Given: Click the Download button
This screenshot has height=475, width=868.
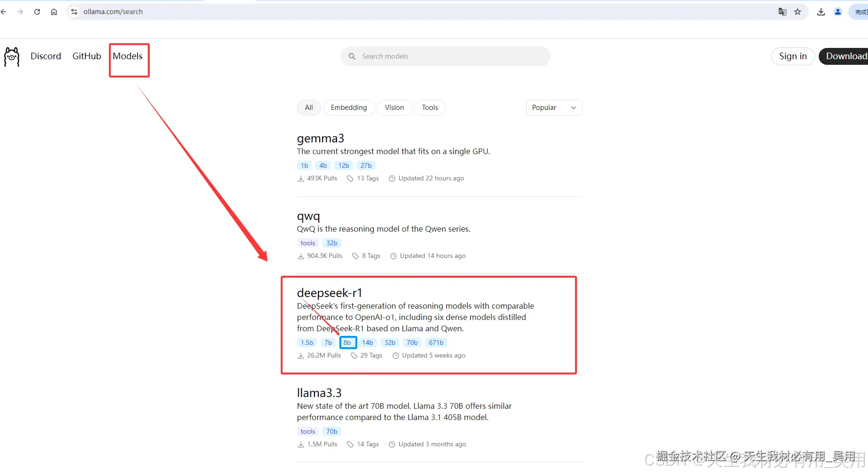Looking at the screenshot, I should [845, 56].
